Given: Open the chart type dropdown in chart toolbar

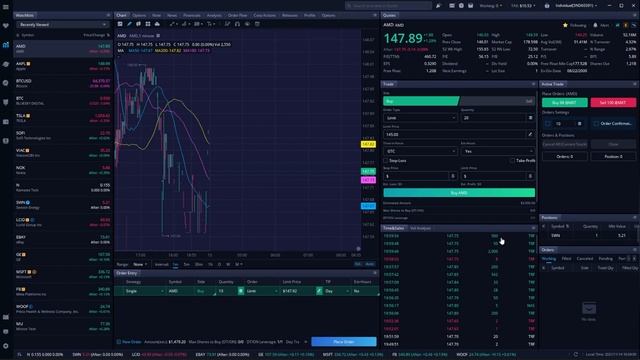Looking at the screenshot, I should coord(185,24).
